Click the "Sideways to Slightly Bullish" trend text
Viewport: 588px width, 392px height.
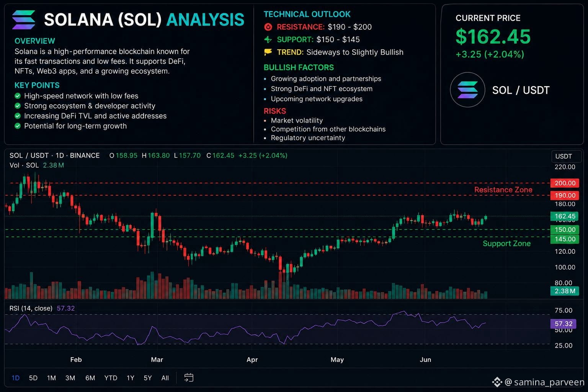coord(355,52)
